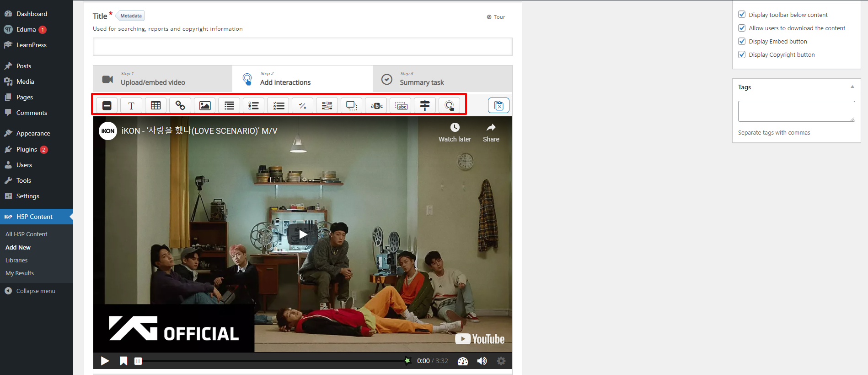Toggle Display toolbar below content
Screen dimensions: 868x375
click(x=742, y=15)
